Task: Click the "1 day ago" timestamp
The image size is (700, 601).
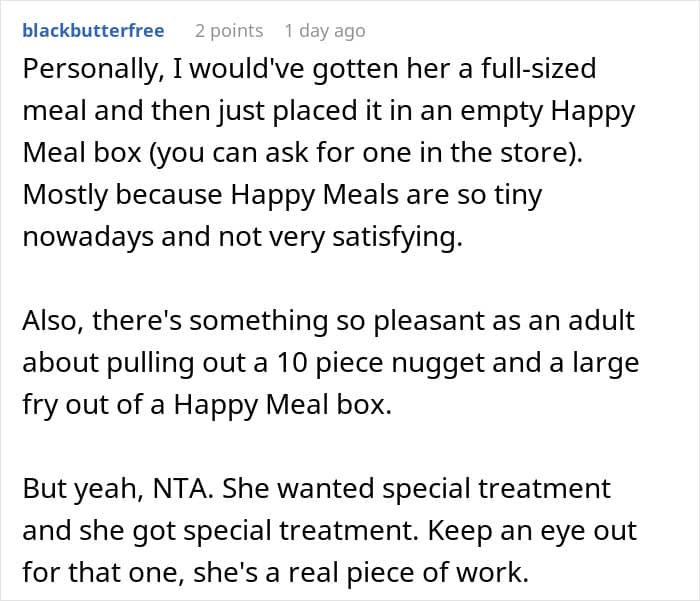Action: (325, 31)
